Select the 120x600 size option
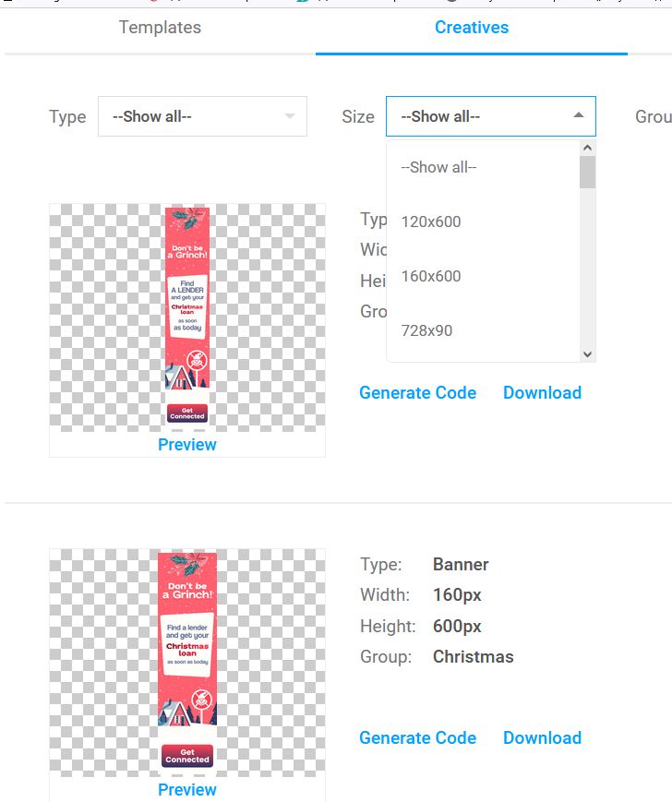672x802 pixels. (x=431, y=221)
